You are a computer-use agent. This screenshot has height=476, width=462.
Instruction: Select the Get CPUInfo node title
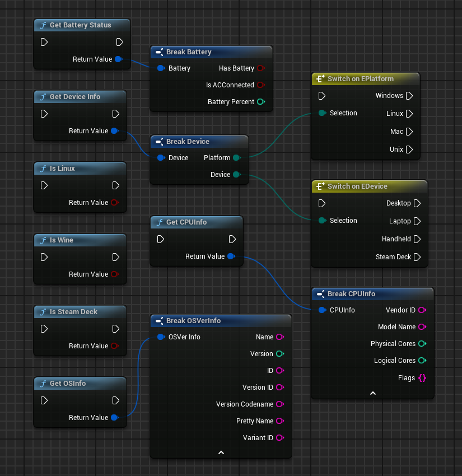186,222
